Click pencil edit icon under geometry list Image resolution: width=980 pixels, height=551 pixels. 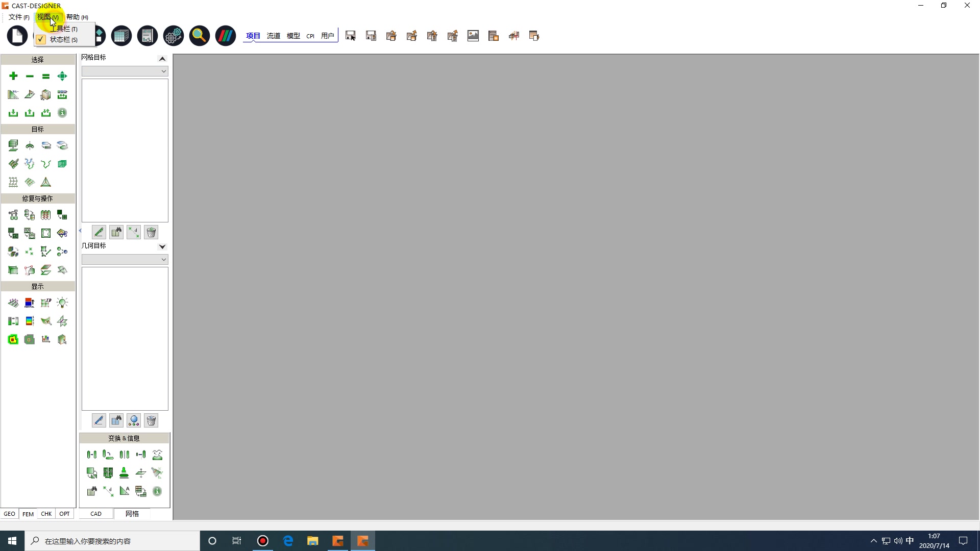point(99,420)
